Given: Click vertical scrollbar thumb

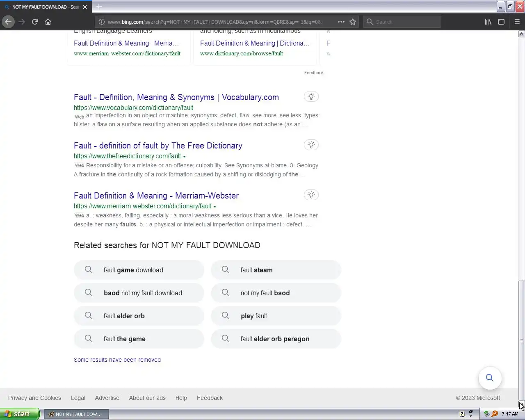Looking at the screenshot, I should 521,340.
